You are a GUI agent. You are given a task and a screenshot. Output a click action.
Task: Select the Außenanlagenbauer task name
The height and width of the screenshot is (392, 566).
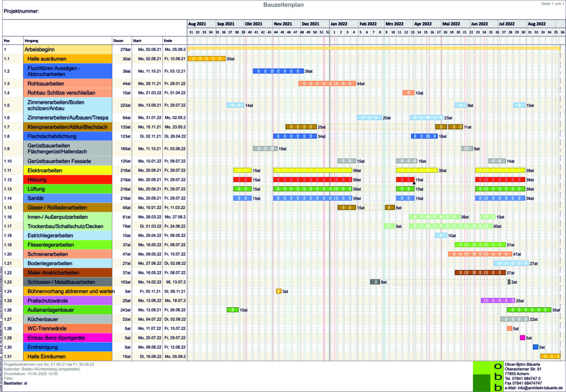(51, 310)
